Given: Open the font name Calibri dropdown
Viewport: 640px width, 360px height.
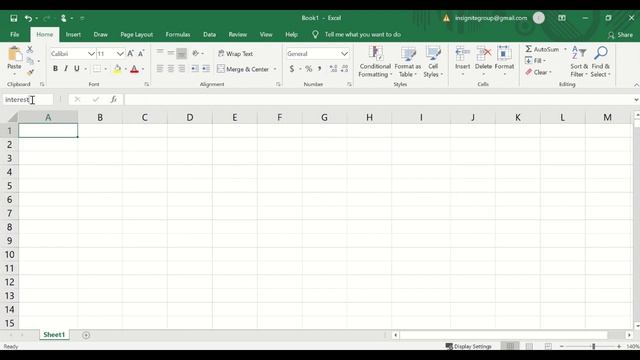Looking at the screenshot, I should [x=91, y=54].
